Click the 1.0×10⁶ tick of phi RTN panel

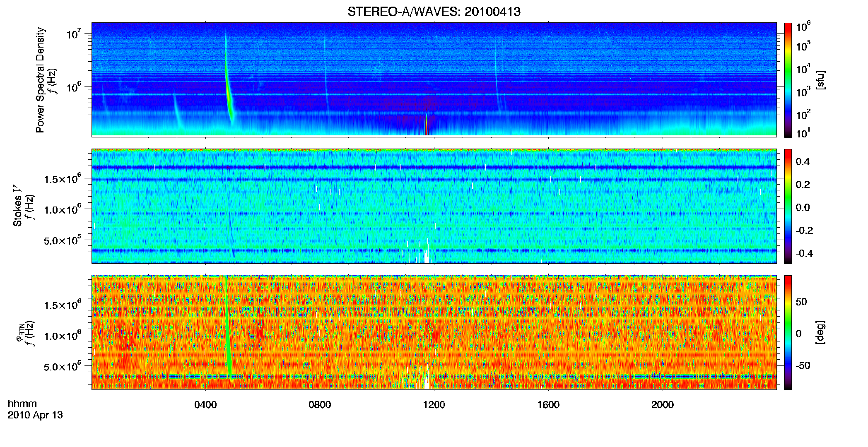pos(62,336)
